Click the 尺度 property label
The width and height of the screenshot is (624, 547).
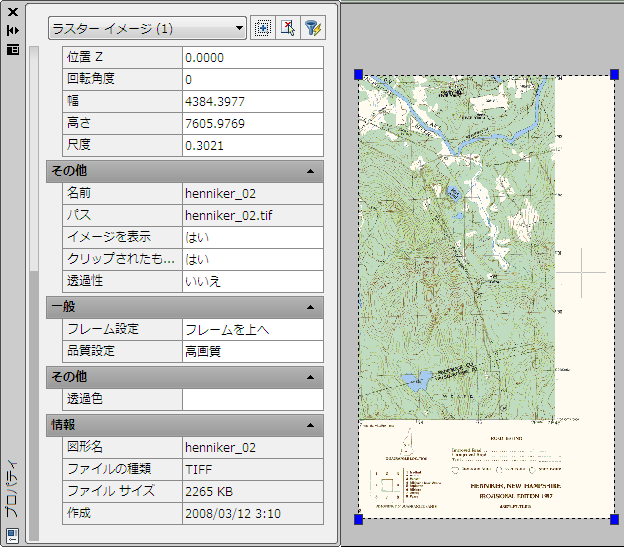pyautogui.click(x=122, y=145)
